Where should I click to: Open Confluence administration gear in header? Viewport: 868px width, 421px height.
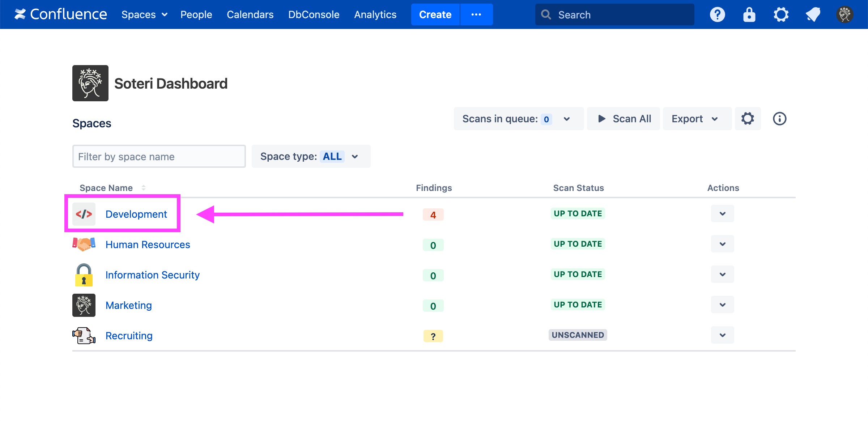(781, 15)
